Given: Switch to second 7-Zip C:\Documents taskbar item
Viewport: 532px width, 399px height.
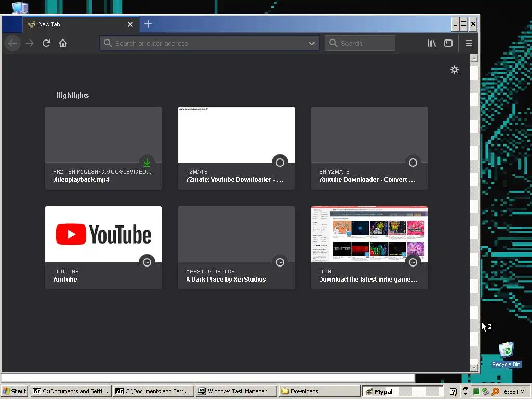Looking at the screenshot, I should 153,391.
